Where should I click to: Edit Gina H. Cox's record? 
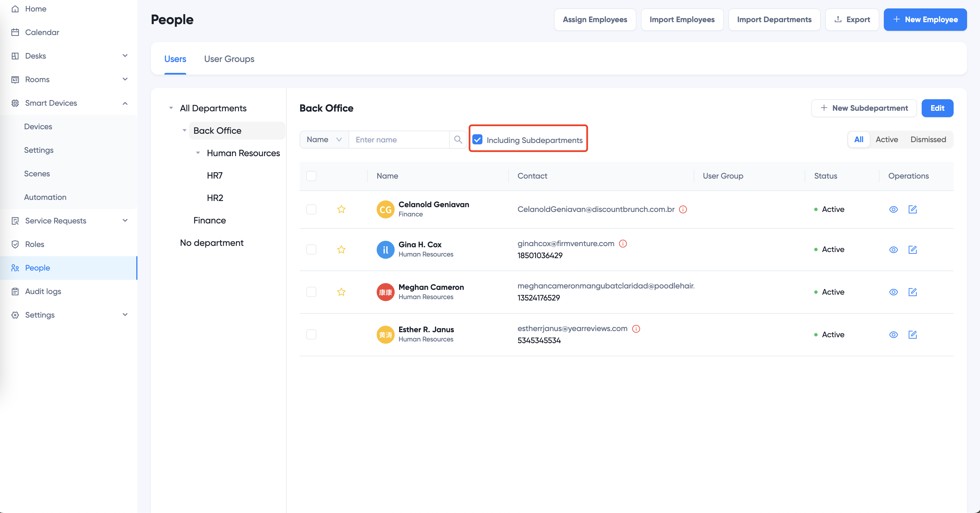click(x=913, y=249)
